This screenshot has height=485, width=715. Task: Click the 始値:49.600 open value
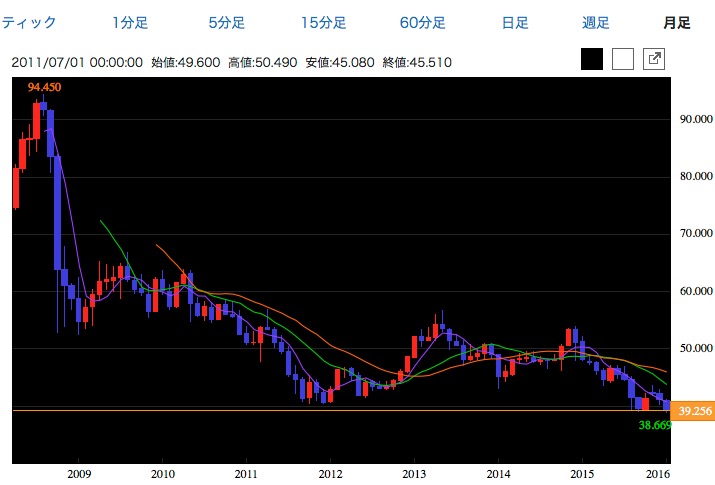click(186, 62)
